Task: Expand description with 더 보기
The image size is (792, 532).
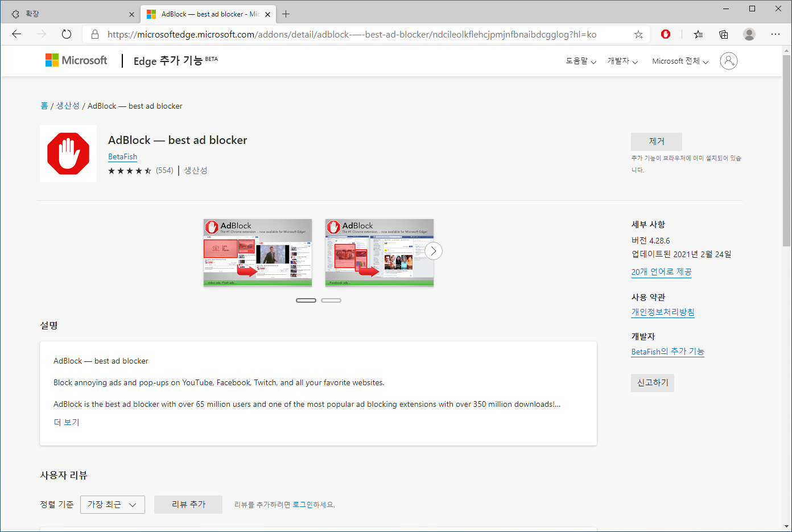Action: tap(67, 422)
